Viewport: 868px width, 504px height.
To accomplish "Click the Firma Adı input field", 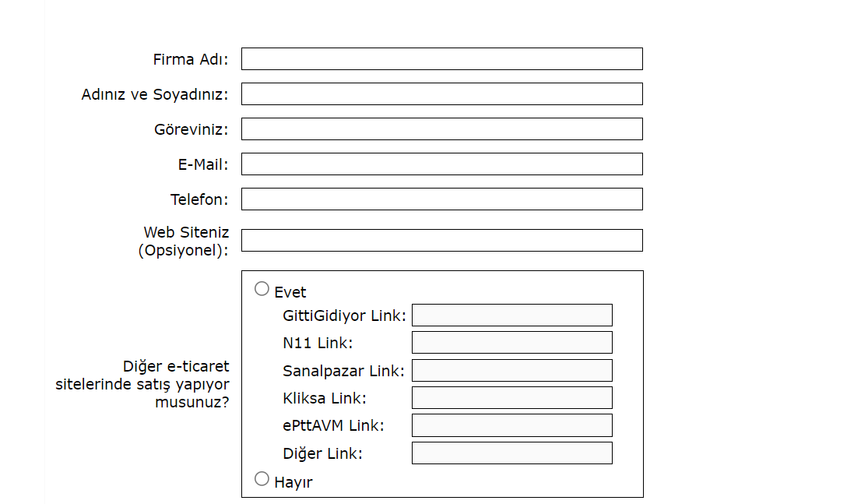I will (x=441, y=59).
